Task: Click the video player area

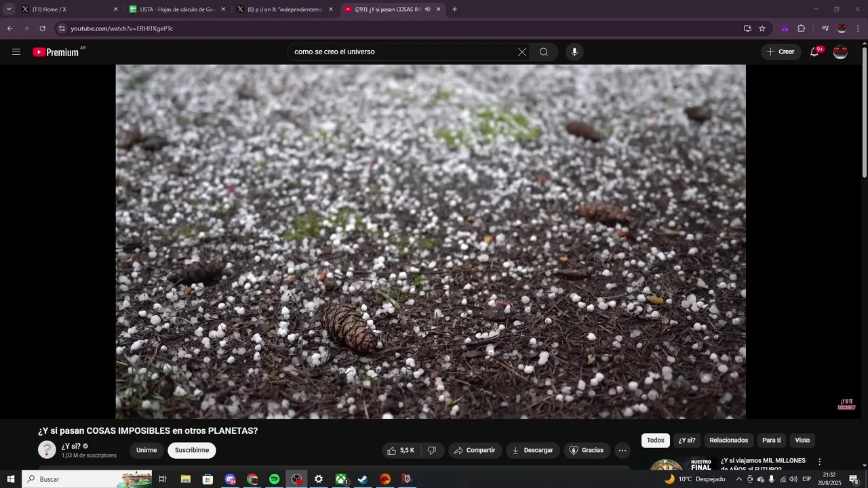Action: pyautogui.click(x=431, y=241)
